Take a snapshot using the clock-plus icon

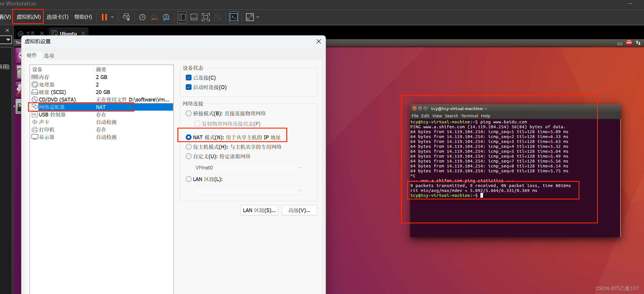tap(142, 17)
